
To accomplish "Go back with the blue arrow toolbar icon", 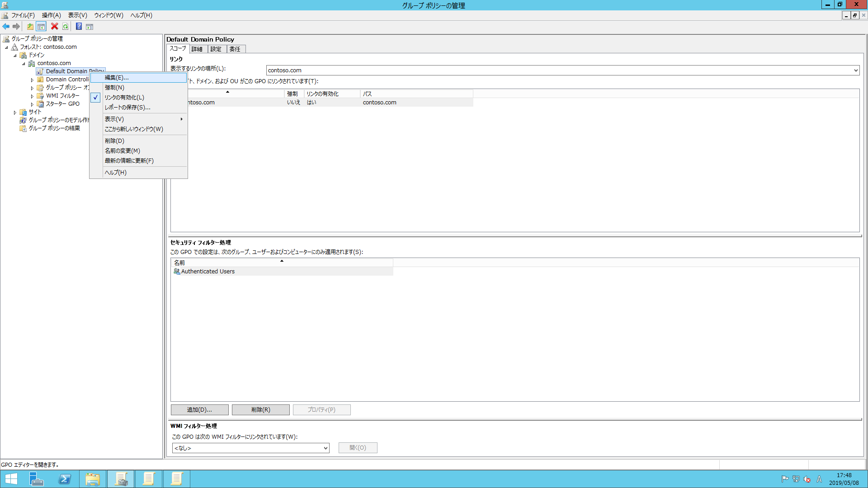I will coord(6,27).
